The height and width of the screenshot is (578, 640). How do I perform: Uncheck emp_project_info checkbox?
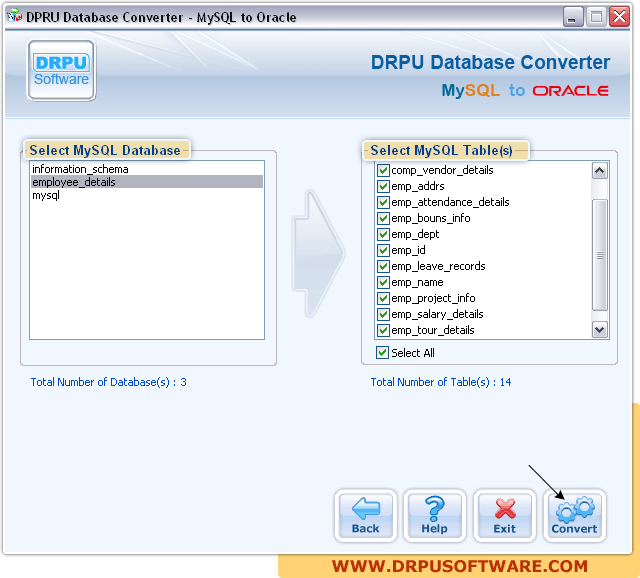[383, 298]
